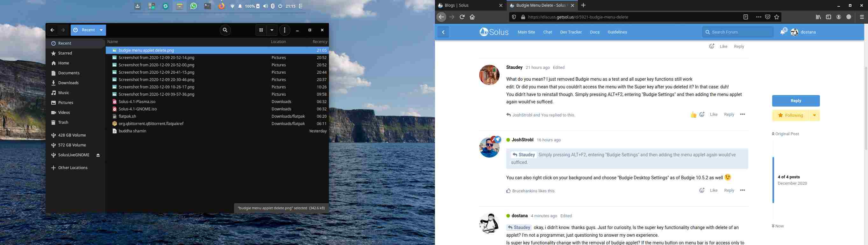
Task: Bookmark this page with star icon
Action: (777, 17)
